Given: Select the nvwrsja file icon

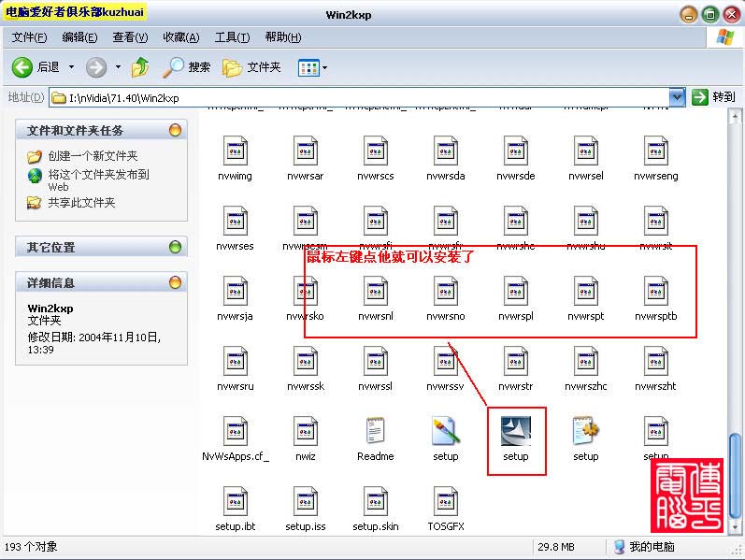Looking at the screenshot, I should pyautogui.click(x=236, y=291).
